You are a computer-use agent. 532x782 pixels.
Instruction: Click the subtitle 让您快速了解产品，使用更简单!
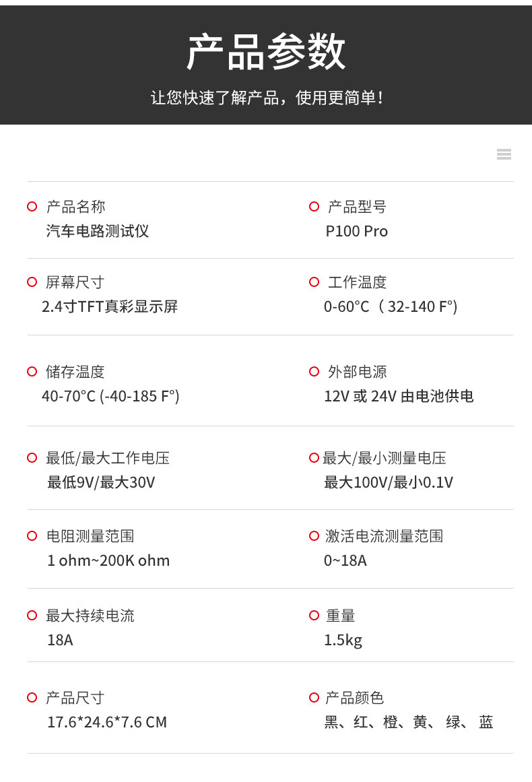click(x=266, y=98)
